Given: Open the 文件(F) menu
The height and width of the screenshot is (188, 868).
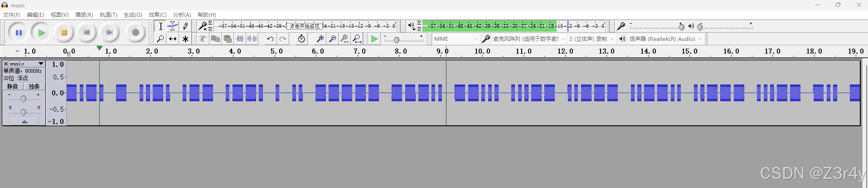Looking at the screenshot, I should pos(12,15).
